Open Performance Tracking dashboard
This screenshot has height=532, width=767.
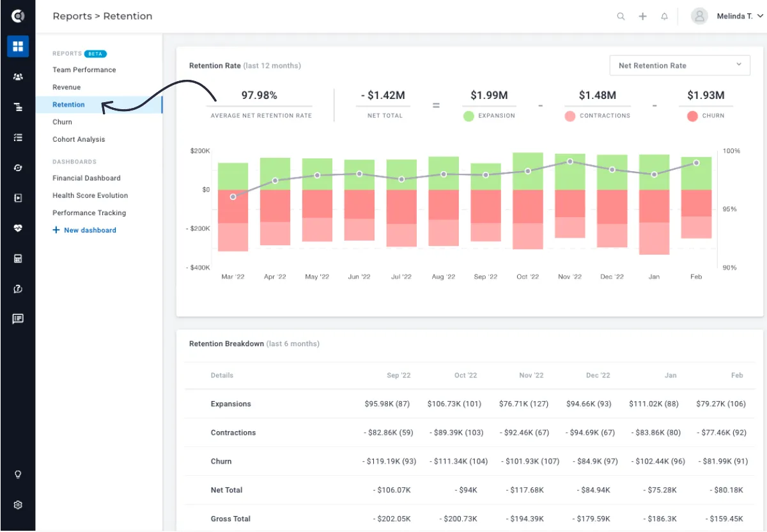(89, 213)
